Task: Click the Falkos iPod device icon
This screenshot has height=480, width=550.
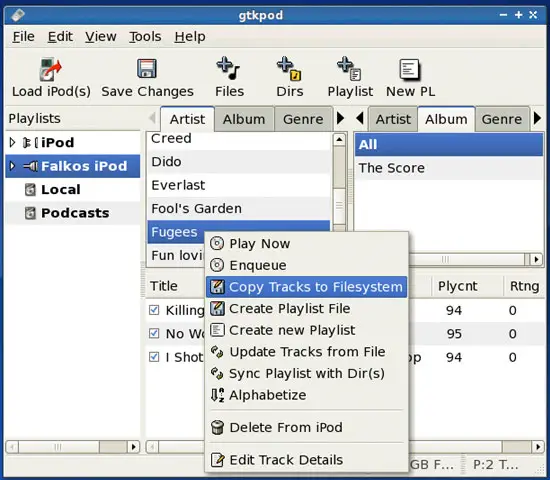Action: pyautogui.click(x=30, y=166)
